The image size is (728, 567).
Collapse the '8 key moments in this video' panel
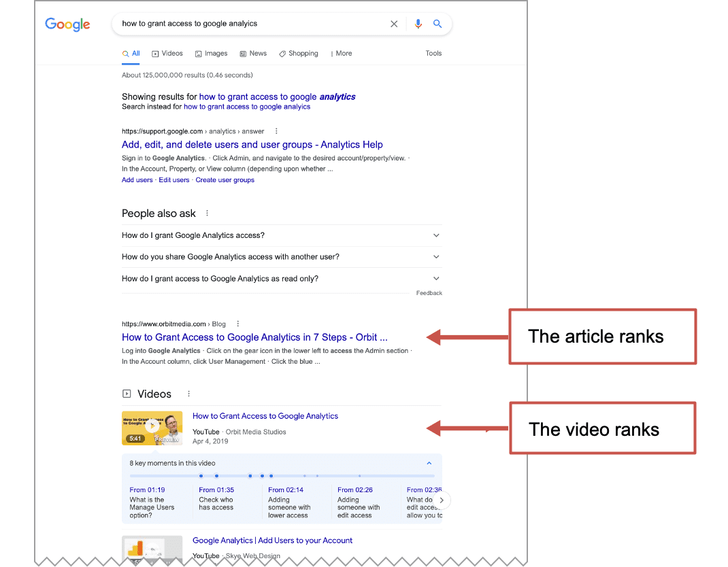pyautogui.click(x=429, y=463)
